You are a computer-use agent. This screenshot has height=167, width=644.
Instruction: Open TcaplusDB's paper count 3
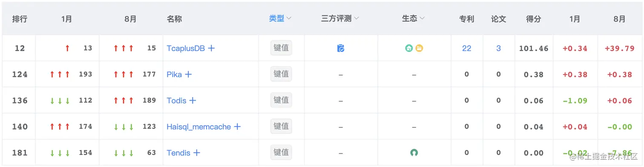point(498,49)
